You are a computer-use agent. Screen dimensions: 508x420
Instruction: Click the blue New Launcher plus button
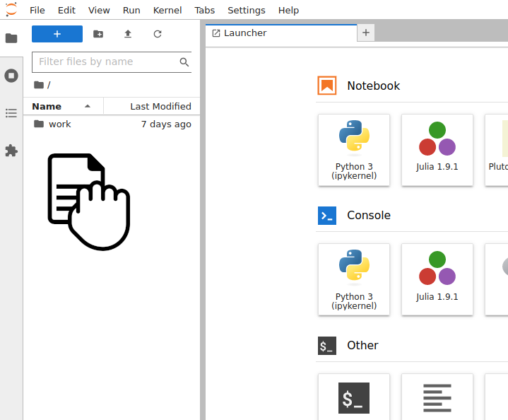[x=57, y=34]
